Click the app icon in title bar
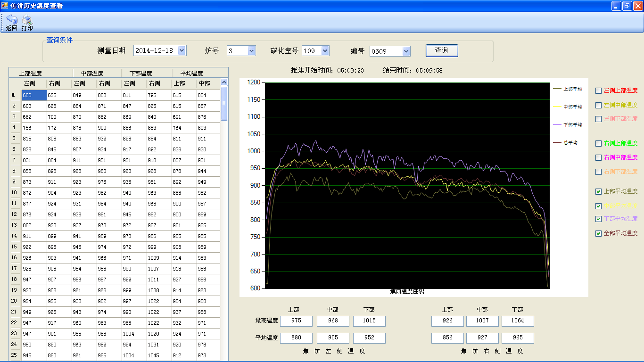 click(5, 6)
